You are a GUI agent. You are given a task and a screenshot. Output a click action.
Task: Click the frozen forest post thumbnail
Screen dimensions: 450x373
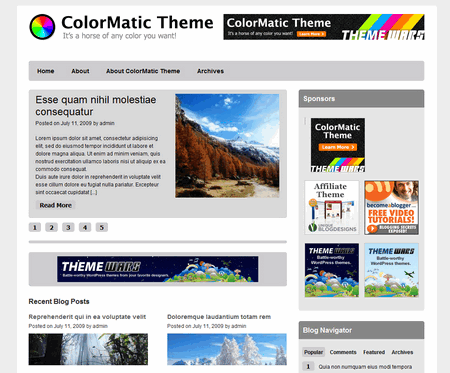(88, 349)
